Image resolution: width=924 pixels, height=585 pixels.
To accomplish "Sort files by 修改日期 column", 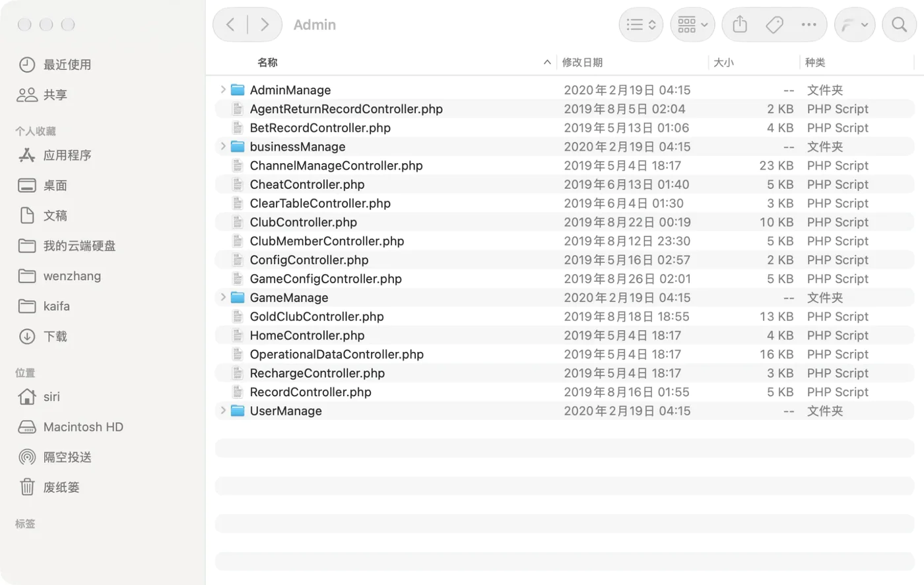I will click(x=582, y=62).
